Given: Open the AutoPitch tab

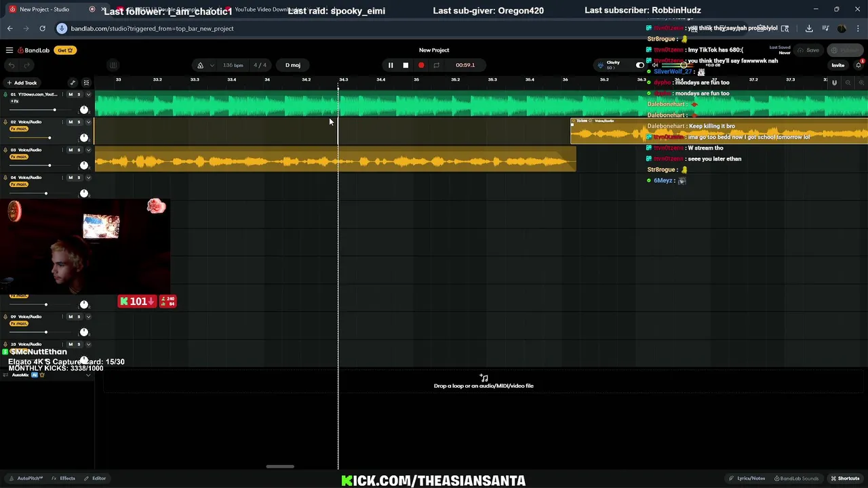Looking at the screenshot, I should point(26,479).
